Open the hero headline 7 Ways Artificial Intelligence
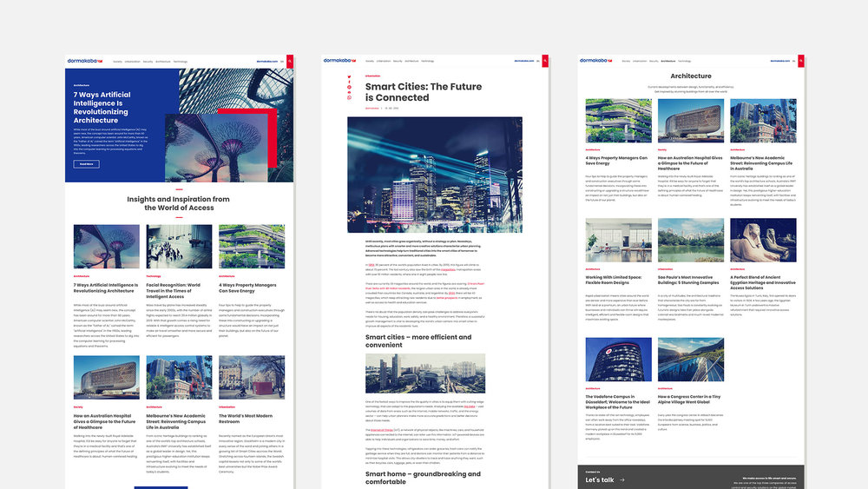This screenshot has height=489, width=868. point(102,108)
